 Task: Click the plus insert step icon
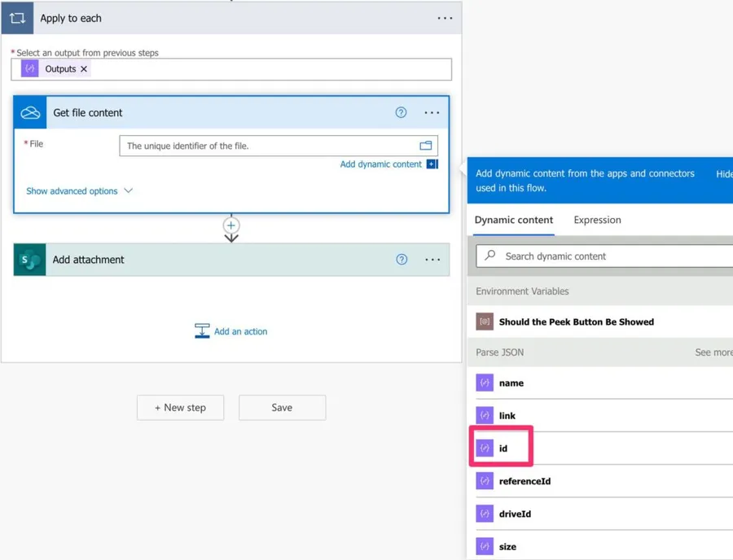tap(231, 225)
